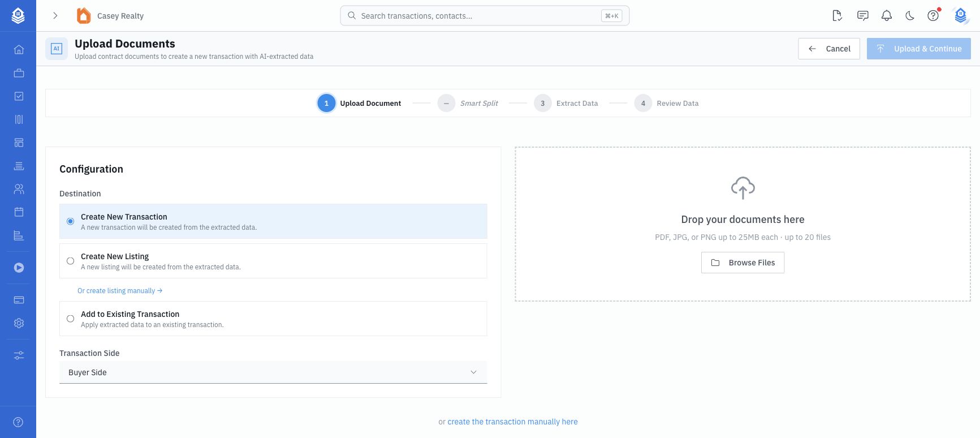Image resolution: width=980 pixels, height=438 pixels.
Task: Select the Add to Existing Transaction radio button
Action: coord(70,319)
